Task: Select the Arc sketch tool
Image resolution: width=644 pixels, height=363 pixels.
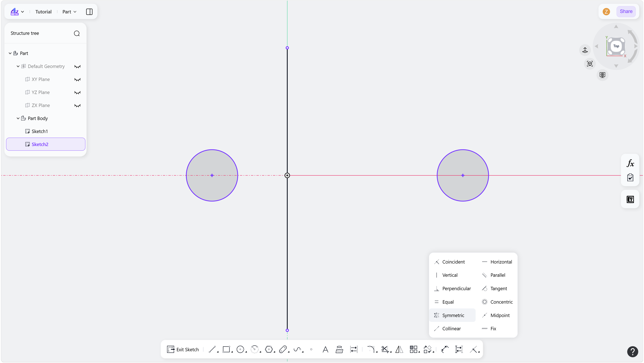Action: [x=255, y=349]
